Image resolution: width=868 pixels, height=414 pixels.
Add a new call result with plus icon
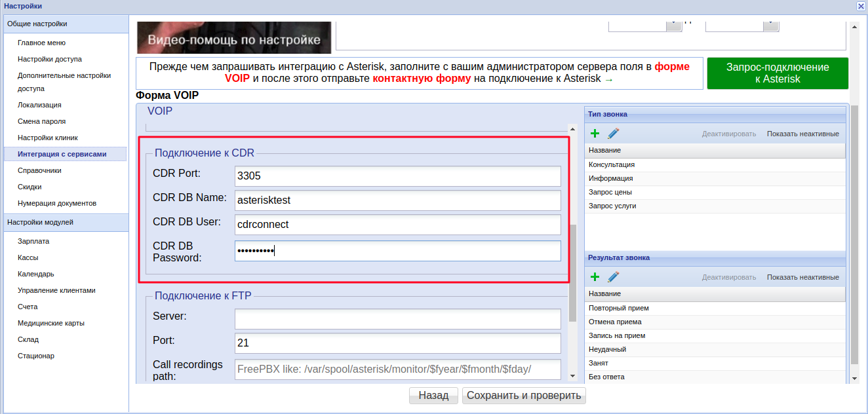595,277
